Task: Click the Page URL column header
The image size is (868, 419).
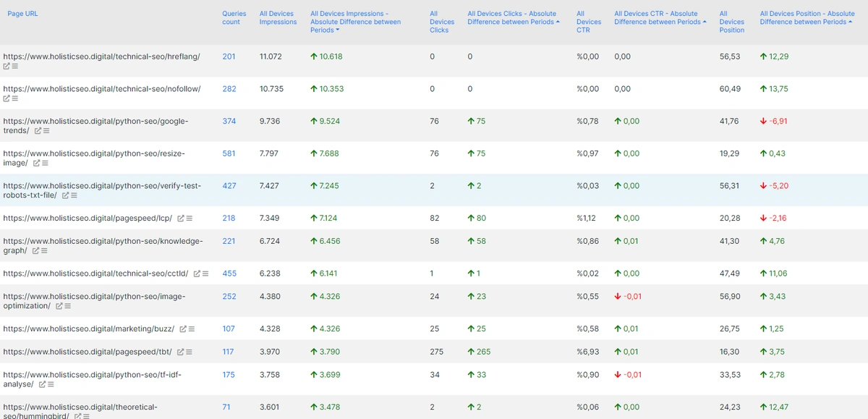Action: [22, 14]
